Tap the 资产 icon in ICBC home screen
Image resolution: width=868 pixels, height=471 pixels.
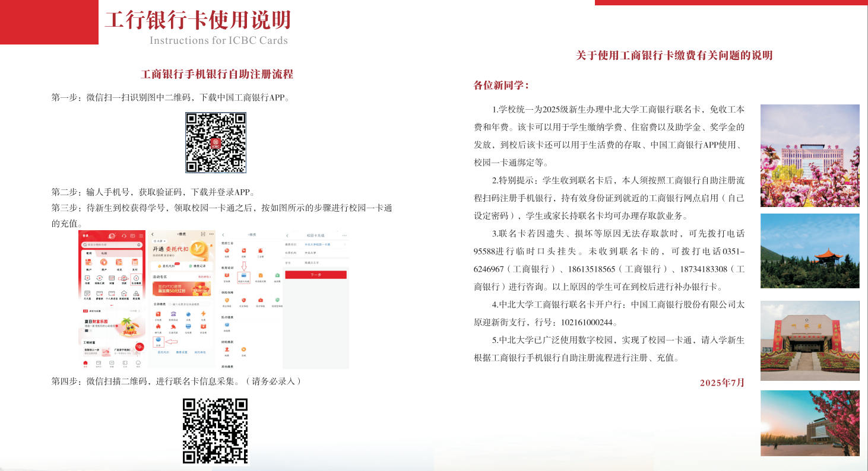tap(104, 262)
